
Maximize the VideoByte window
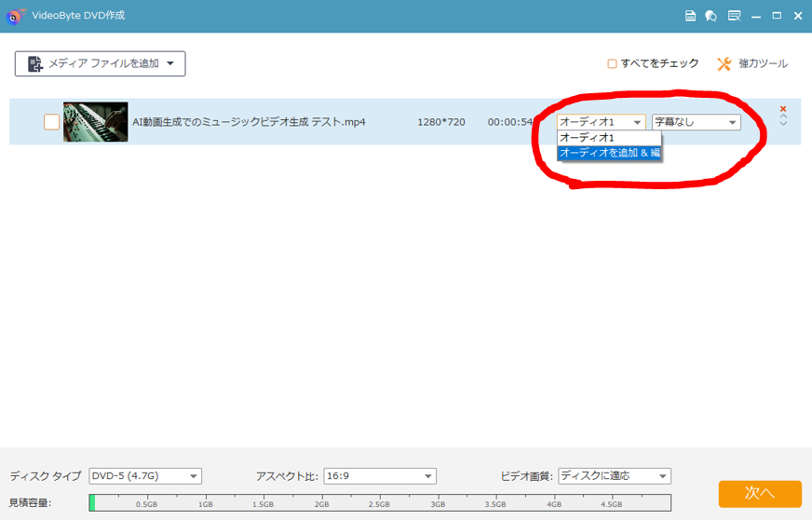pos(777,16)
